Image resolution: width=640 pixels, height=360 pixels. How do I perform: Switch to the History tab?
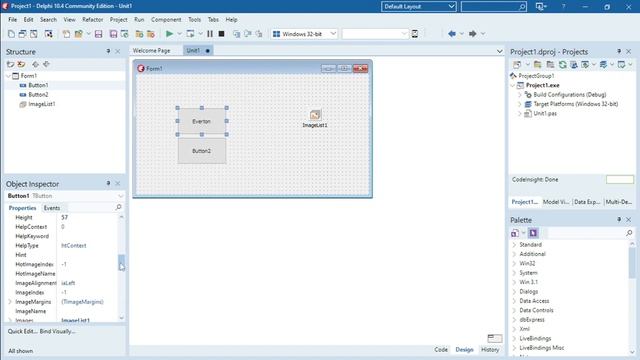click(490, 349)
